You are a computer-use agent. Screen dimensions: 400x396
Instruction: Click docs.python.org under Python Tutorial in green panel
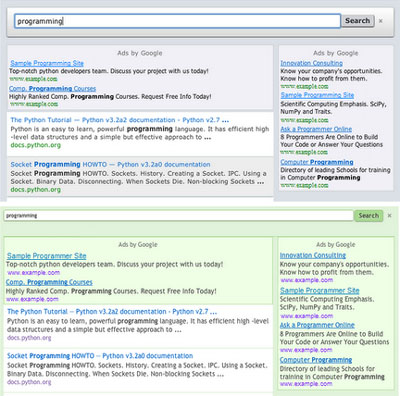pyautogui.click(x=29, y=338)
